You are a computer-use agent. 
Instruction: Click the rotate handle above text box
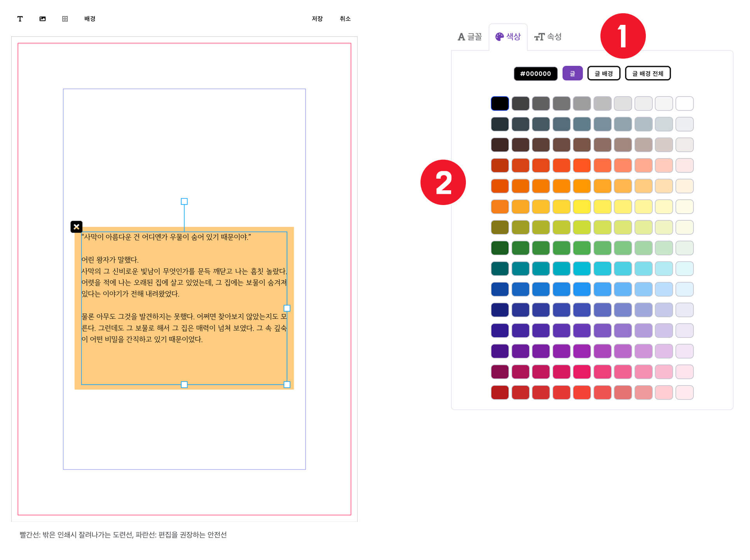185,202
